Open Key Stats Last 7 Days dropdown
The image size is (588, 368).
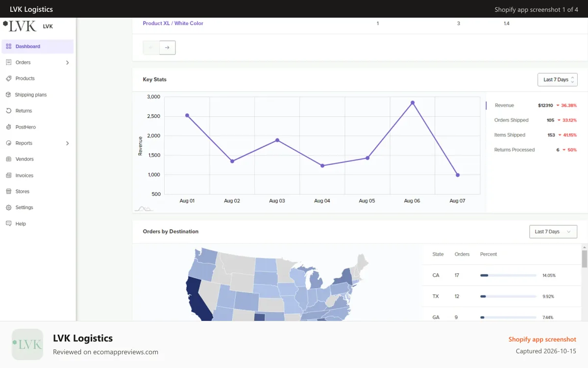click(558, 79)
